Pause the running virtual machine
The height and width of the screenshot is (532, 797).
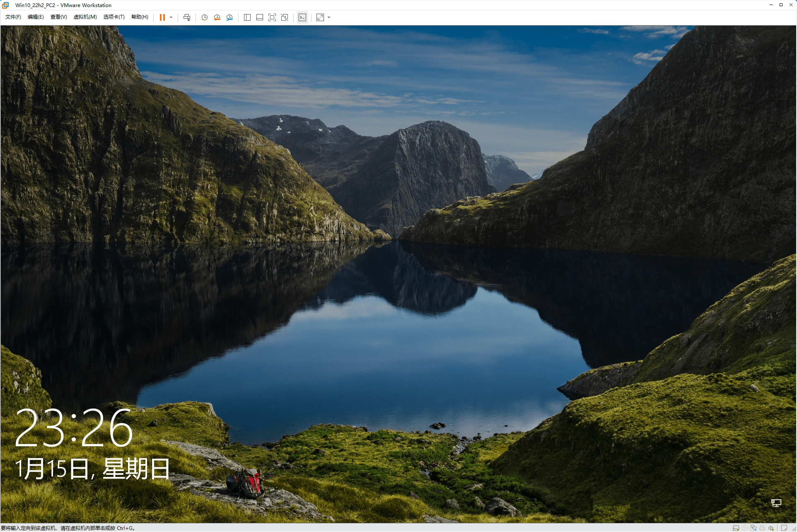162,17
